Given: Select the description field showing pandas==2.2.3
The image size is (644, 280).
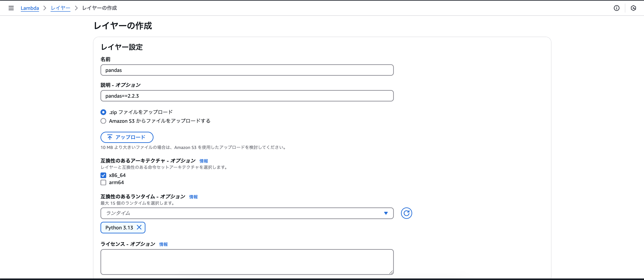Looking at the screenshot, I should [247, 96].
